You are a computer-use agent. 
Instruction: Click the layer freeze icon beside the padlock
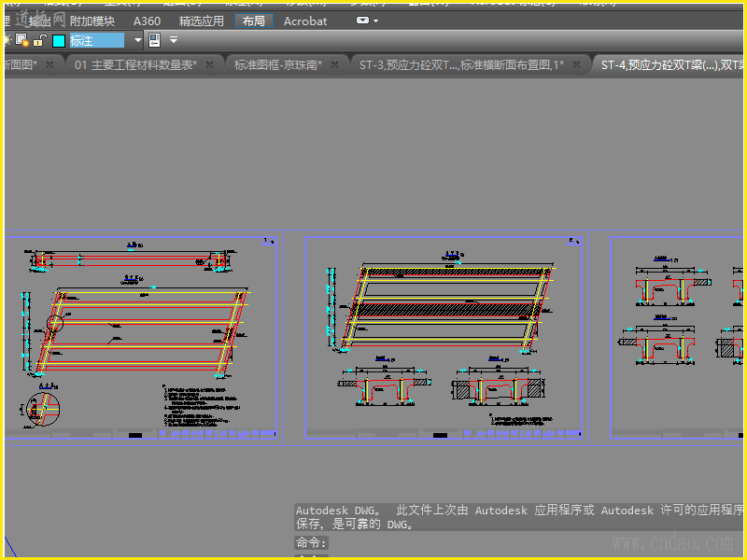(21, 40)
